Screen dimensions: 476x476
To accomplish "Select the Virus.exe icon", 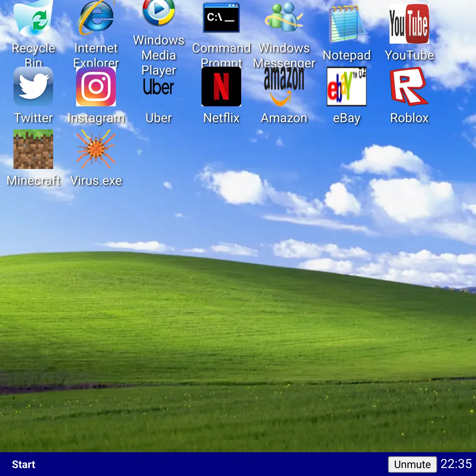I will point(96,149).
